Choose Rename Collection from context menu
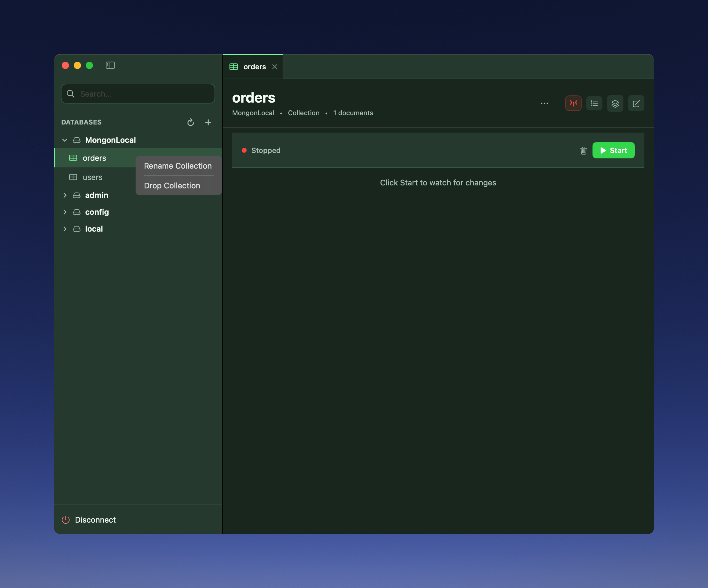Screen dimensions: 708x588 click(178, 166)
